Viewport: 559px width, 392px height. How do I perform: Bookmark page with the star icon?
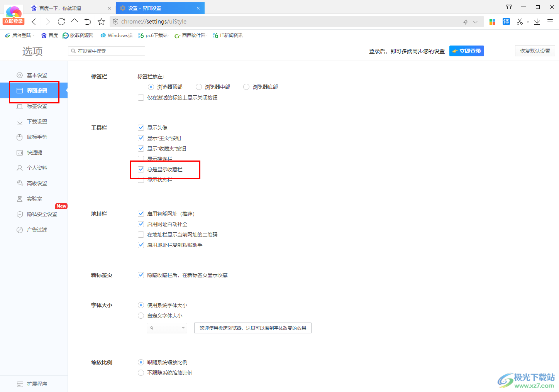pos(101,22)
